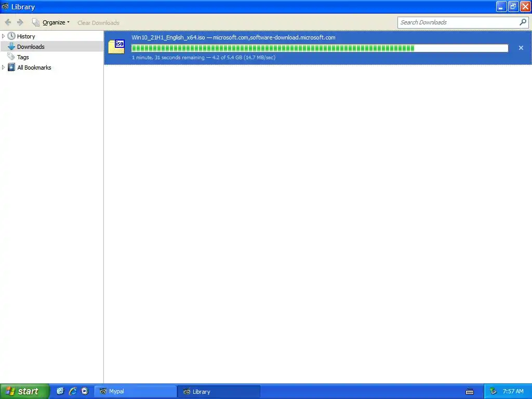The height and width of the screenshot is (399, 532).
Task: Switch to Mypal taskbar window
Action: pyautogui.click(x=136, y=391)
